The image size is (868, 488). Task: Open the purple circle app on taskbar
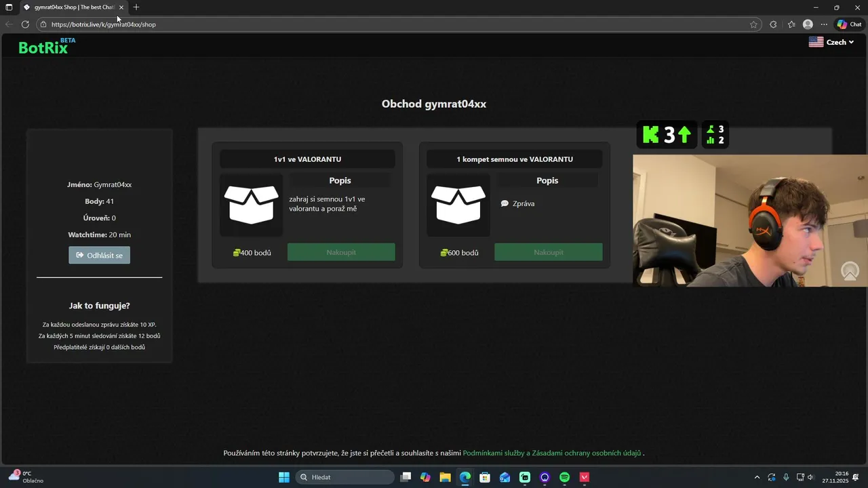pyautogui.click(x=545, y=477)
